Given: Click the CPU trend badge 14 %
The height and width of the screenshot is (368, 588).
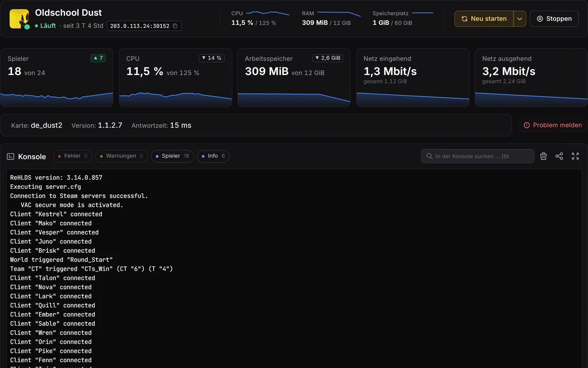Looking at the screenshot, I should pyautogui.click(x=212, y=58).
